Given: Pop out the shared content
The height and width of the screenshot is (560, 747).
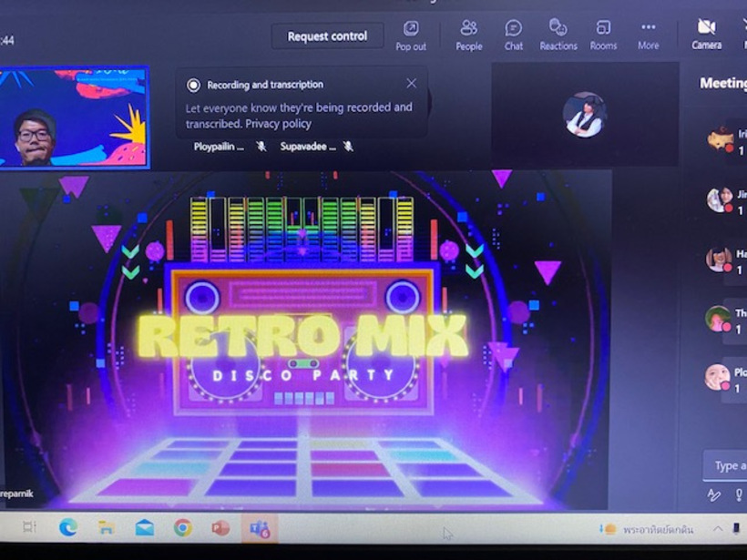Looking at the screenshot, I should point(411,35).
